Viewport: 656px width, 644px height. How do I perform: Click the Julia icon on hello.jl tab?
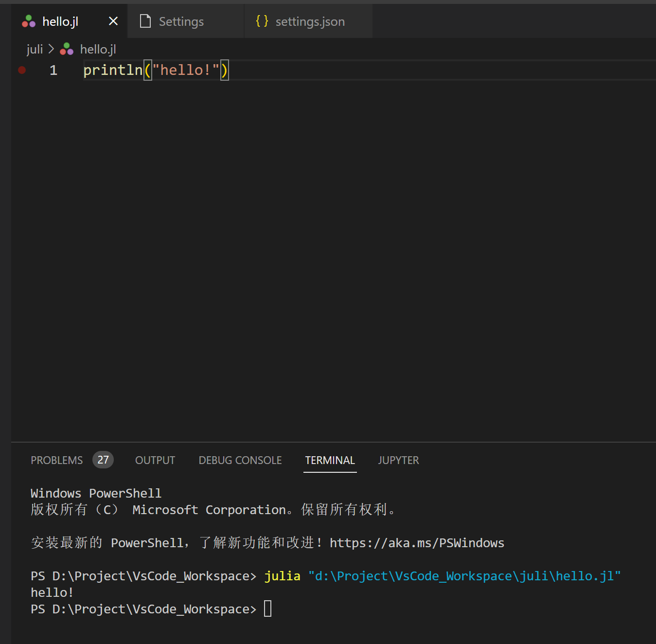[29, 21]
